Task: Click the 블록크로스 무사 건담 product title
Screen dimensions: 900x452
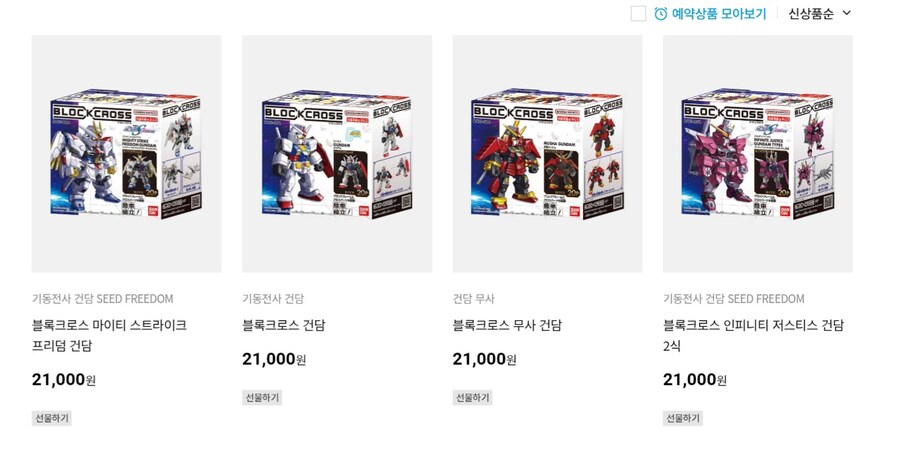Action: point(507,325)
